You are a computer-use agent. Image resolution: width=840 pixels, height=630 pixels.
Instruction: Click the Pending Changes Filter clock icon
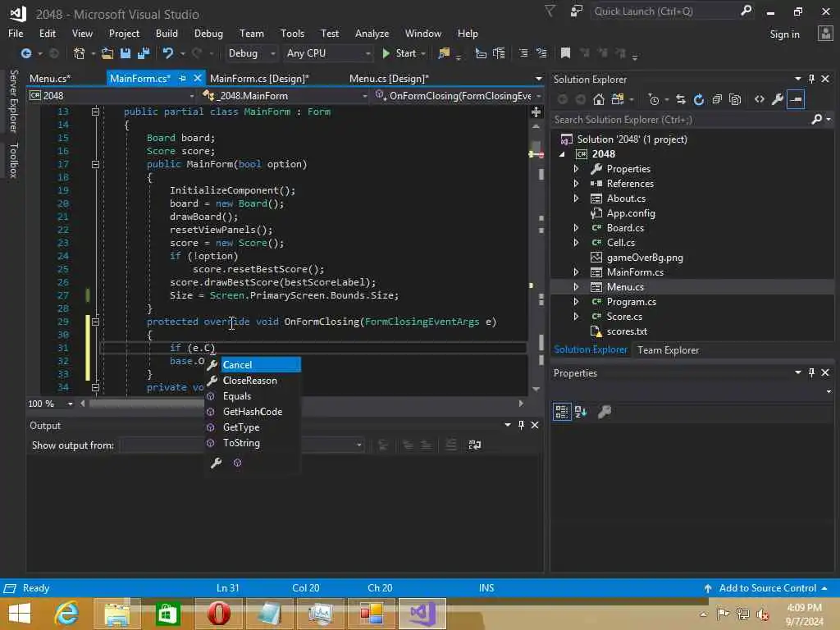click(653, 99)
